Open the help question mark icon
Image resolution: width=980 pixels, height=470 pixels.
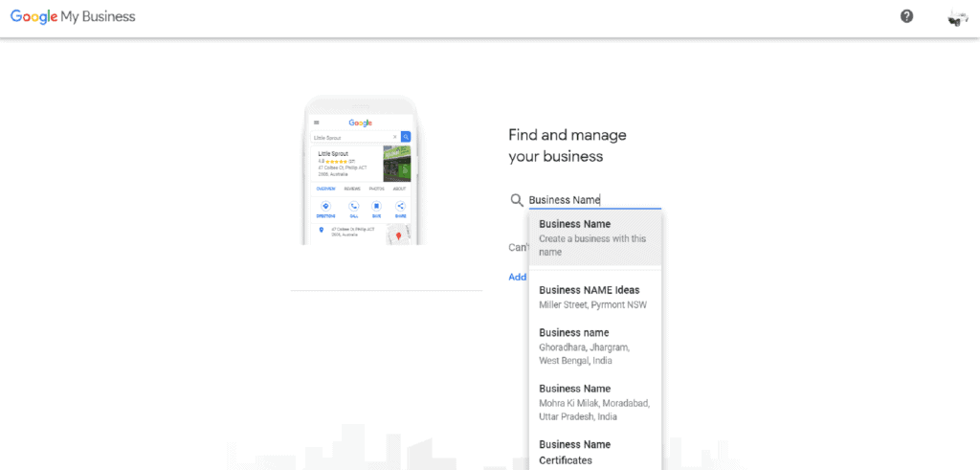point(906,17)
